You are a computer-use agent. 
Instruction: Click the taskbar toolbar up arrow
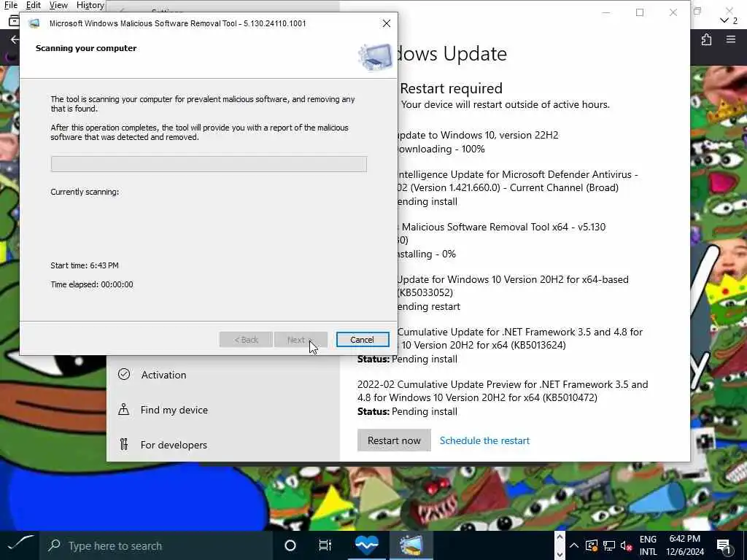click(560, 537)
